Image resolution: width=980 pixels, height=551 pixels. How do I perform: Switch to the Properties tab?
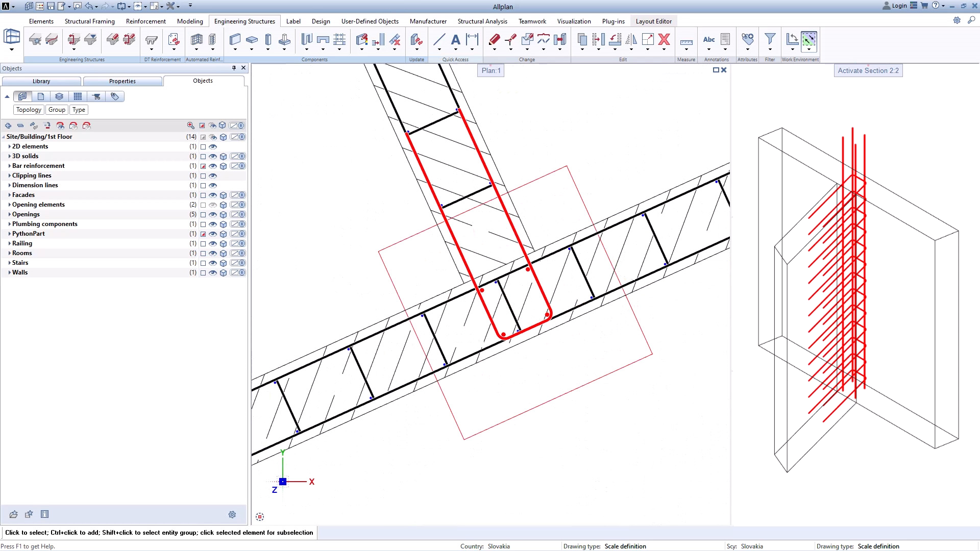(122, 81)
